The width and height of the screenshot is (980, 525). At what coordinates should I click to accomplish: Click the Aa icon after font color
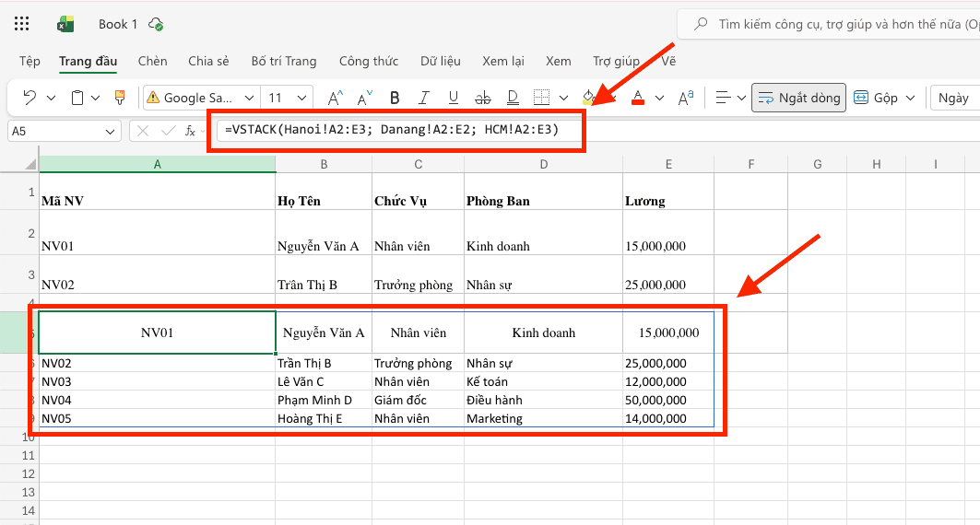tap(686, 98)
